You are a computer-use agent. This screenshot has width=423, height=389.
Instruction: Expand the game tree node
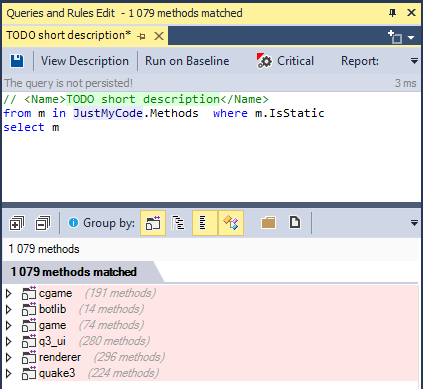point(9,325)
